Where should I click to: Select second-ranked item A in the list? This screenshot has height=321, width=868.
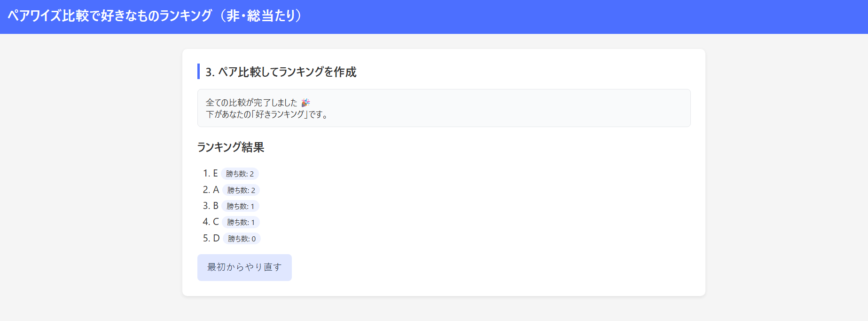coord(216,190)
